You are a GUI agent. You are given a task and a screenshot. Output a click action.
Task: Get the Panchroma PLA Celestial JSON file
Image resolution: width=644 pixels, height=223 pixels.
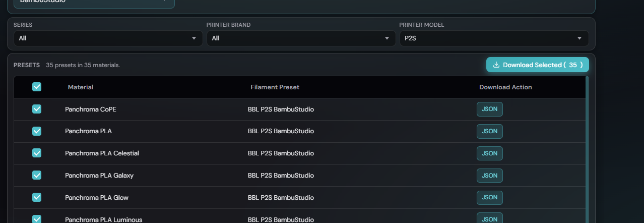(x=489, y=153)
